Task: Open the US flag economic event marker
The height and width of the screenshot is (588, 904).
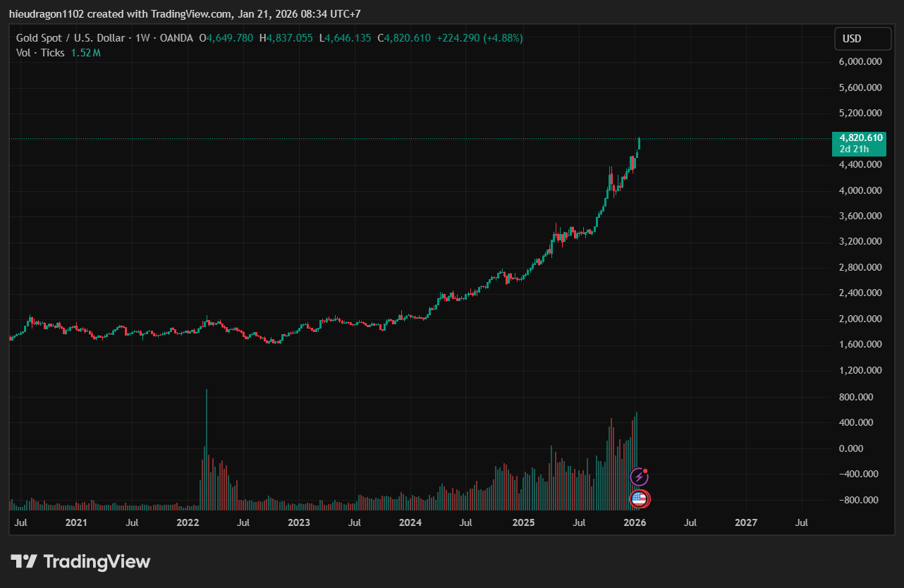Action: click(x=639, y=499)
